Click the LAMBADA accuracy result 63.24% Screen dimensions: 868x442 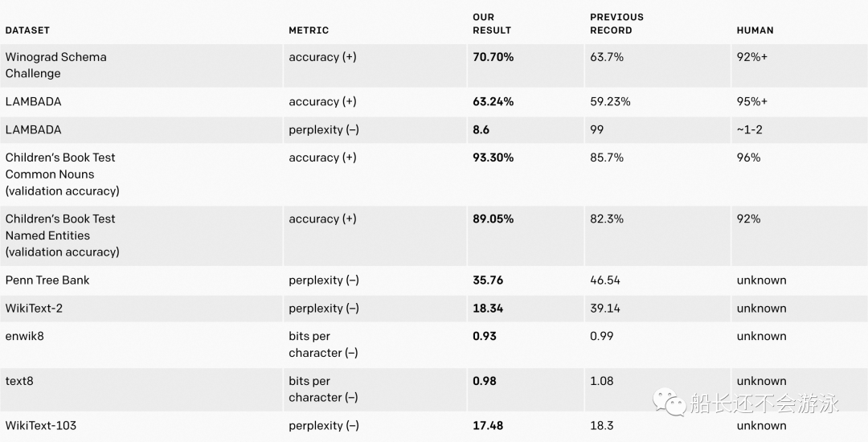(493, 102)
